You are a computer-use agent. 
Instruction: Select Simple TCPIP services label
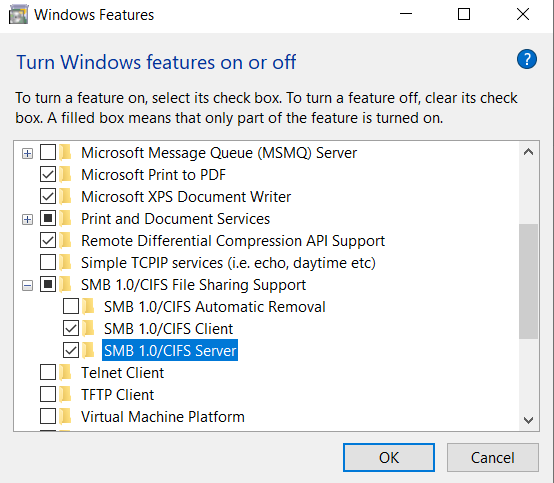click(x=228, y=263)
